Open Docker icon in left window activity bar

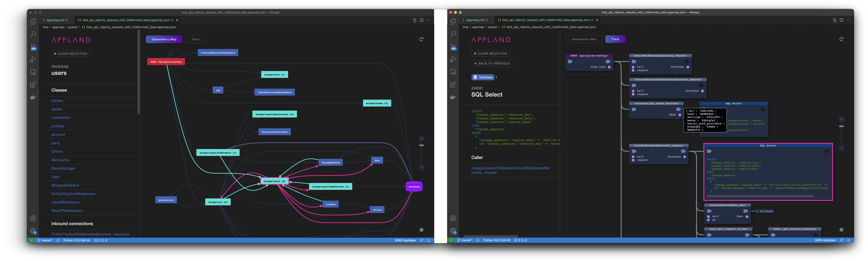(x=33, y=97)
